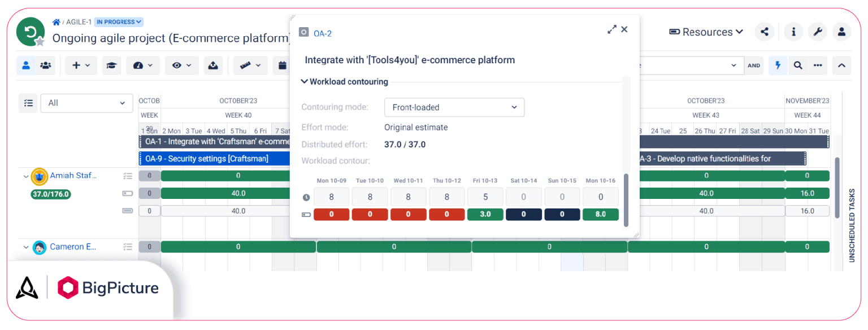Click Amiah's avatar

39,177
